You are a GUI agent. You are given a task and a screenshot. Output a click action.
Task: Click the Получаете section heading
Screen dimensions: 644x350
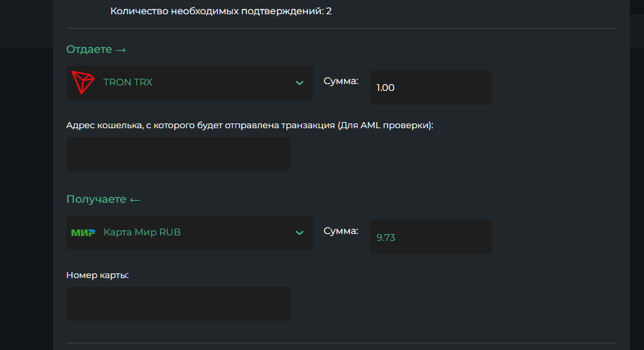[96, 199]
